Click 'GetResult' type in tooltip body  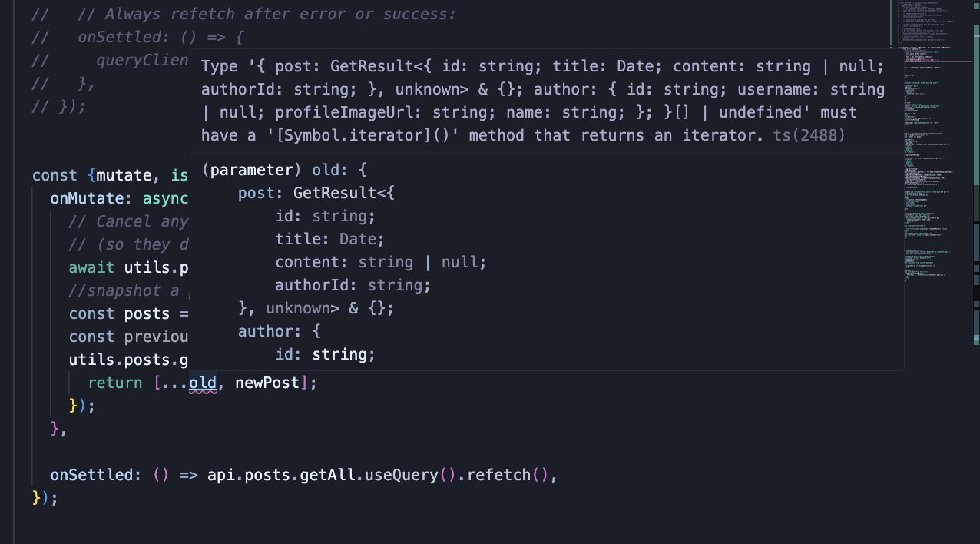pos(335,193)
